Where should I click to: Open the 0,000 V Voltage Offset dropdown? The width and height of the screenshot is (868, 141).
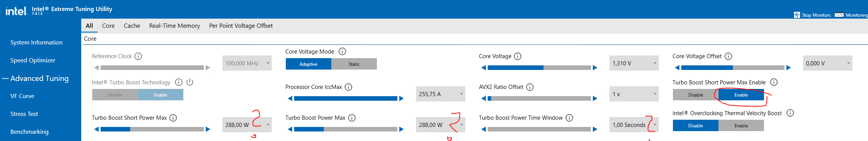pos(828,63)
